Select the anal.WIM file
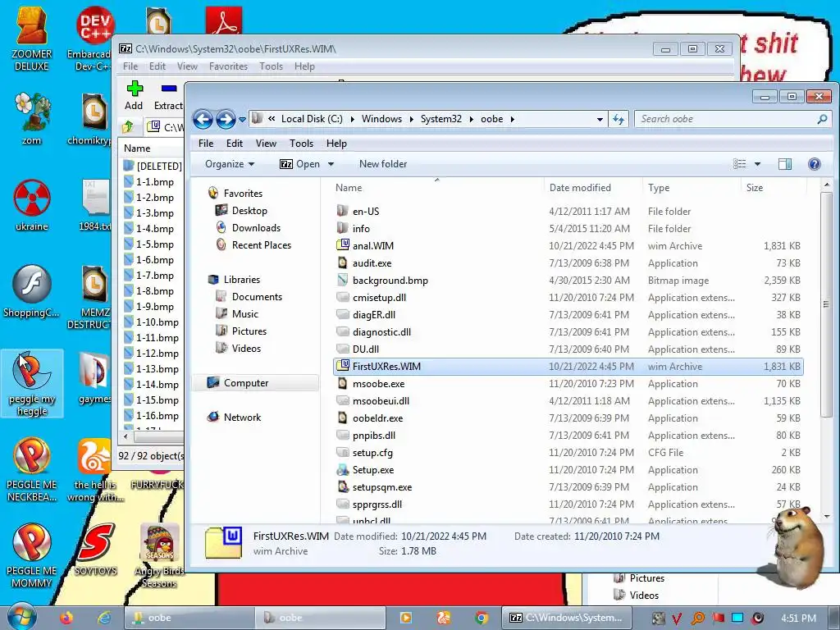The width and height of the screenshot is (840, 630). 568,246
